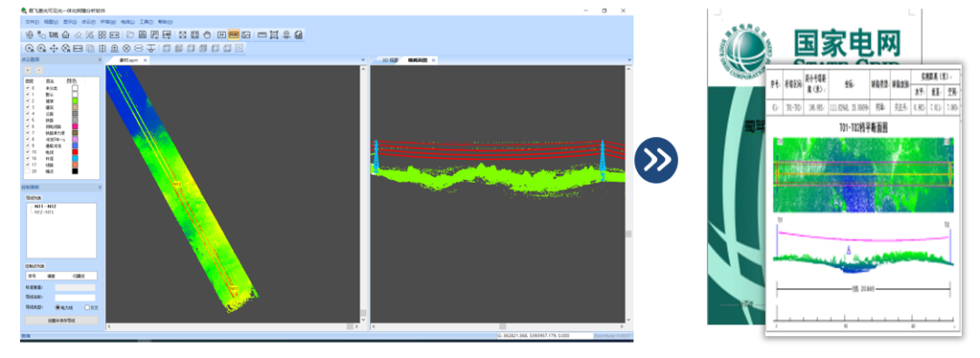Uncheck the class 15 layer checkbox
Screen dimensions: 980x358
[27, 153]
